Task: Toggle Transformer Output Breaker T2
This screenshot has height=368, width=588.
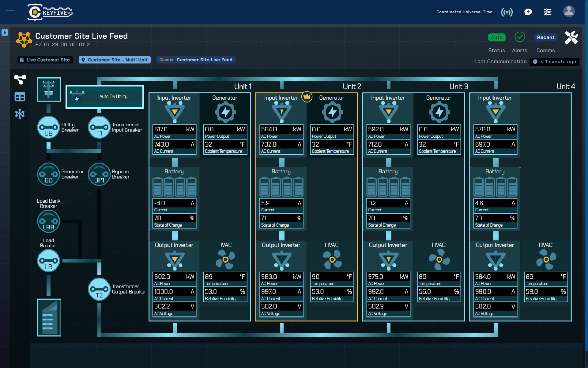Action: pyautogui.click(x=99, y=289)
